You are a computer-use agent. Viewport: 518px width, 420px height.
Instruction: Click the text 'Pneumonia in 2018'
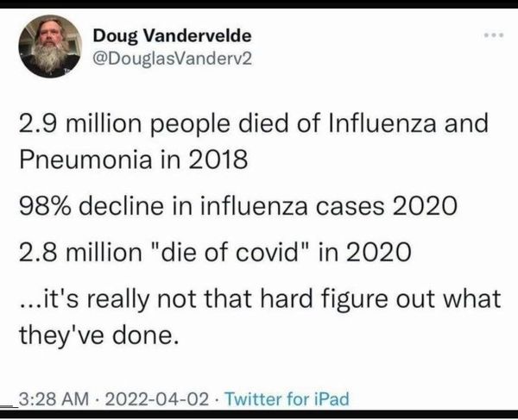134,160
